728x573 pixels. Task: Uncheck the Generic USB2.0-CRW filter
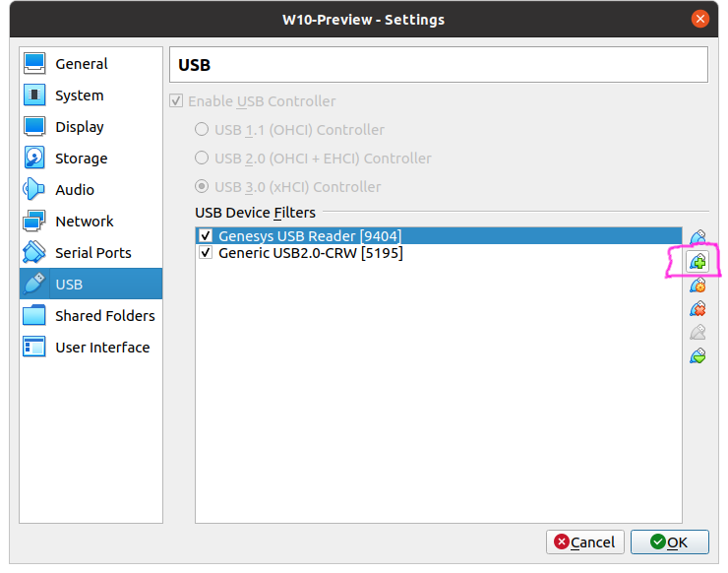[x=206, y=253]
